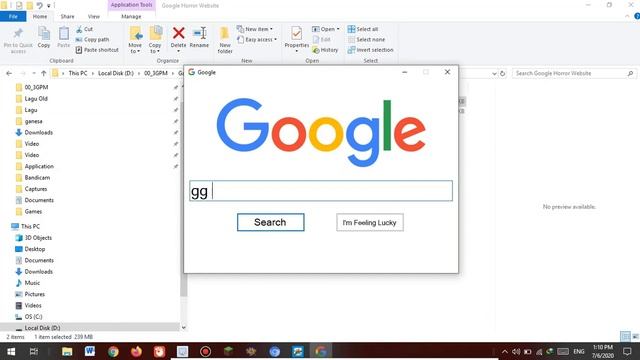Viewport: 640px width, 360px height.
Task: Click the Google search text field
Action: (321, 191)
